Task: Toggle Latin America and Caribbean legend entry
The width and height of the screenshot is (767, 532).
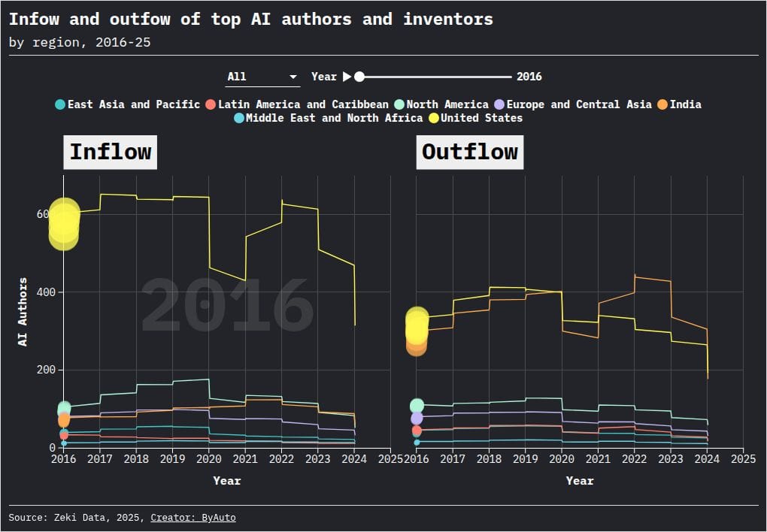Action: tap(298, 104)
